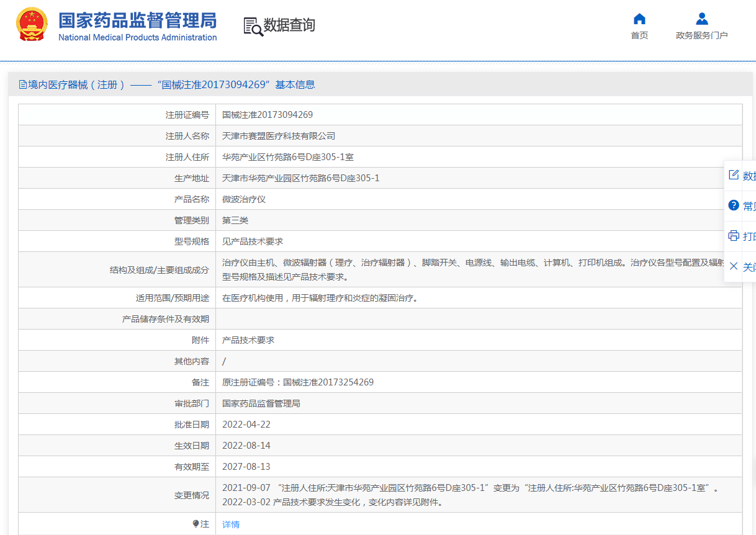Go to 首页 text link

click(639, 35)
